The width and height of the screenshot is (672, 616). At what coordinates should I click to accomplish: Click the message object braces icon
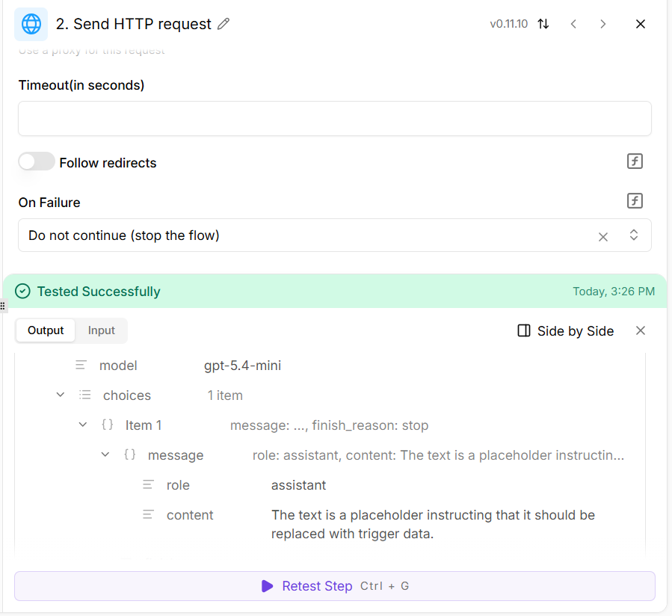pyautogui.click(x=130, y=455)
